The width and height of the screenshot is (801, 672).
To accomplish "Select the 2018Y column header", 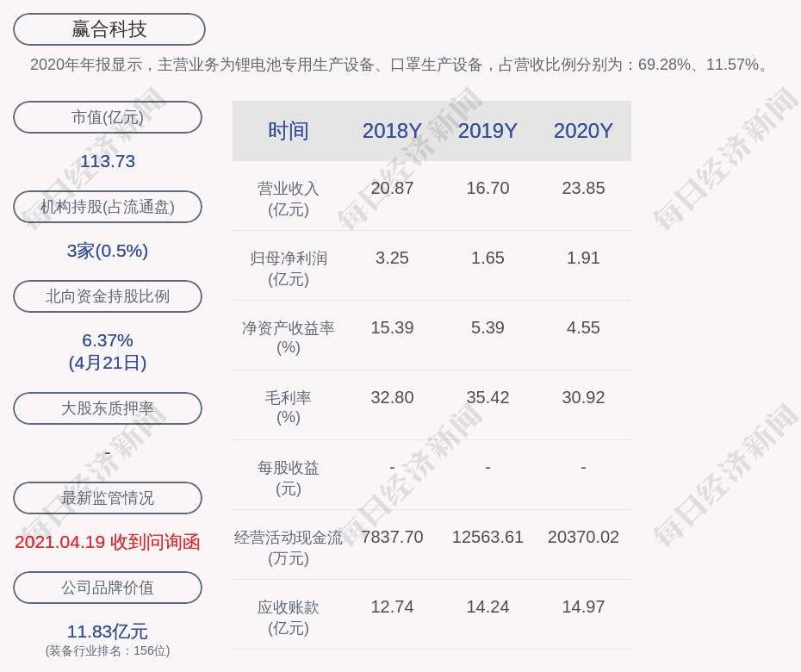I will click(x=392, y=131).
